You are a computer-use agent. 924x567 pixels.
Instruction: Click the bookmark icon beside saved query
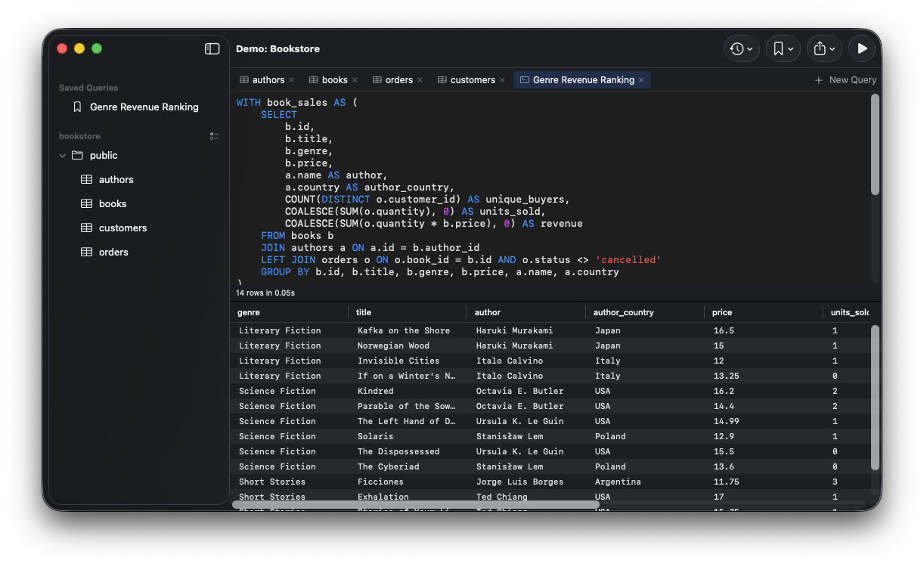pos(77,107)
